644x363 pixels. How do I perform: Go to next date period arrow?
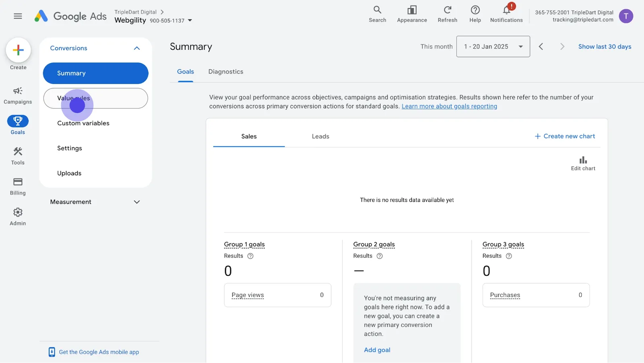click(562, 47)
